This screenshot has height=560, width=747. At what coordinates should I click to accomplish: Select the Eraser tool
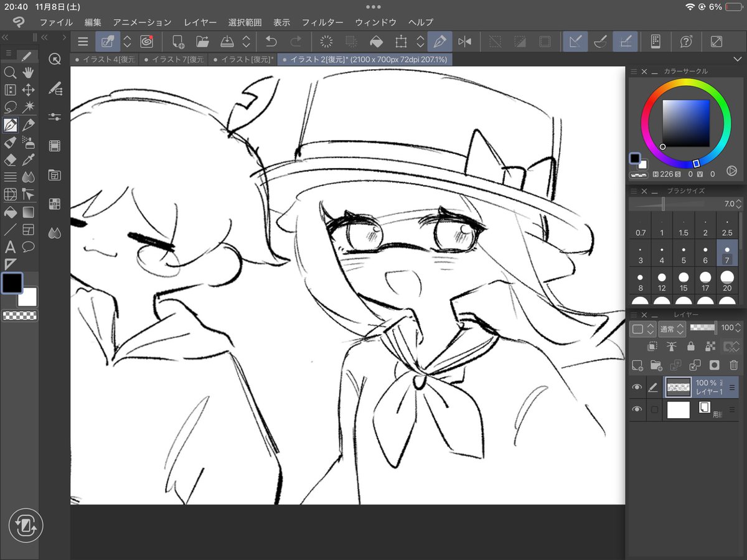(x=10, y=160)
